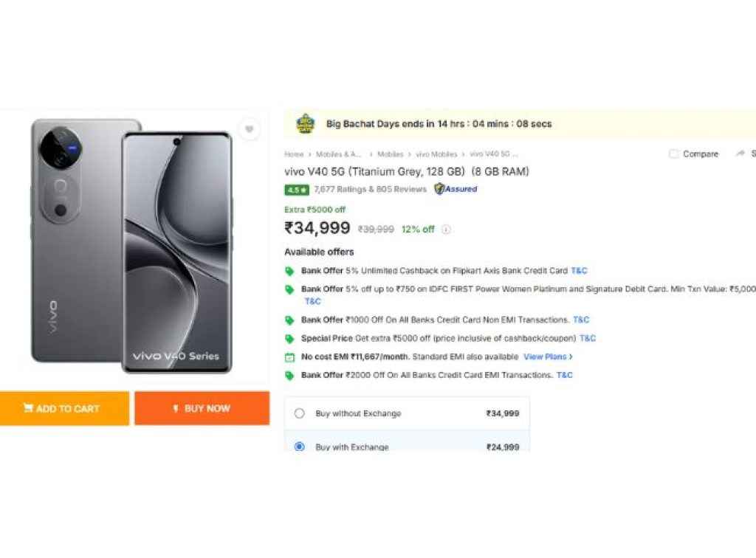
Task: Click the Buy Now button
Action: 202,408
